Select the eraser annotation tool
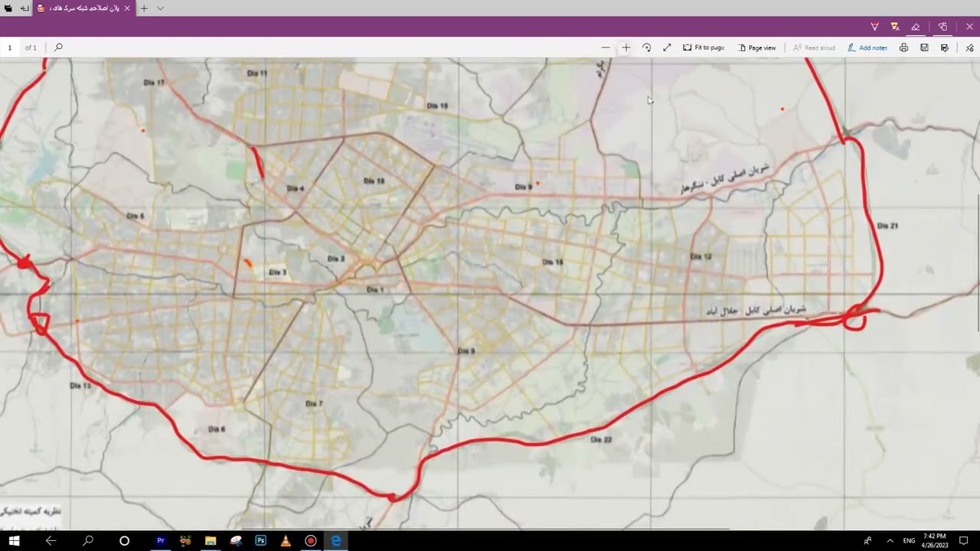The image size is (980, 551). [916, 27]
